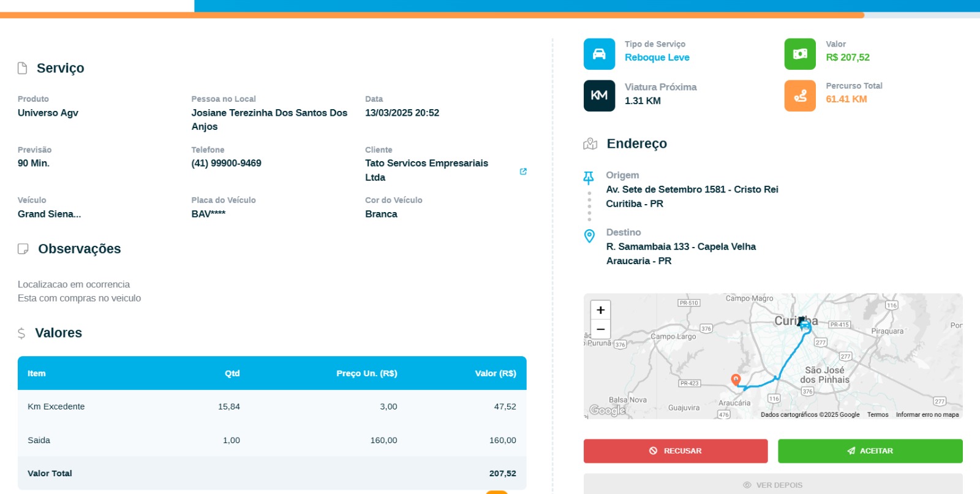The image size is (980, 494).
Task: Click the Origem pushpin icon
Action: click(x=589, y=178)
